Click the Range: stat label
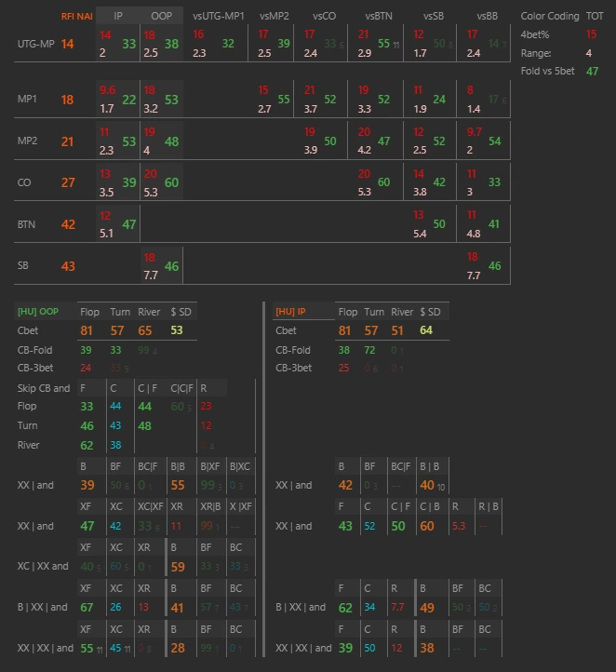This screenshot has height=672, width=616. click(535, 53)
